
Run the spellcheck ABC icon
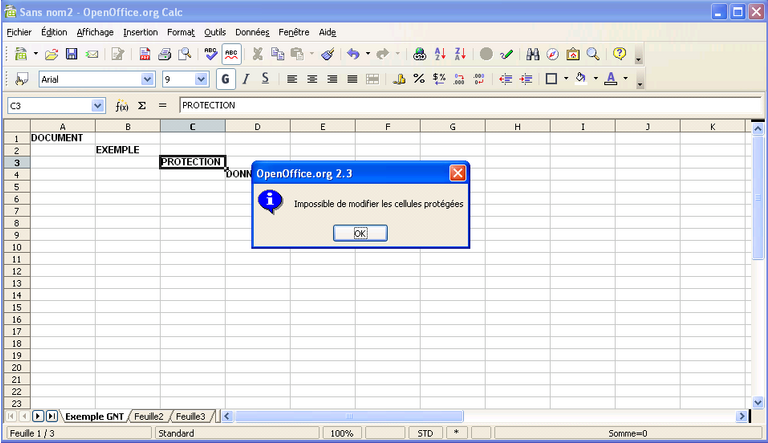(211, 54)
